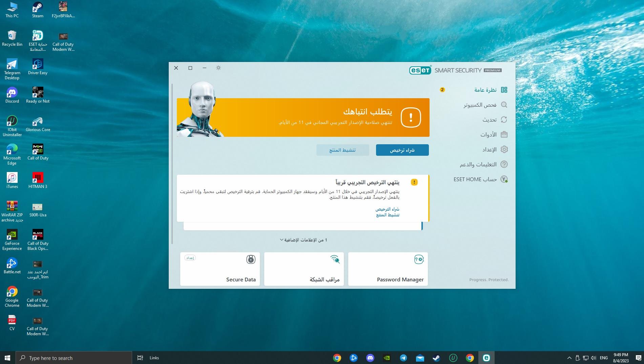Screen dimensions: 644x364
Task: Select the Recycle Bin desktop icon
Action: tap(12, 38)
